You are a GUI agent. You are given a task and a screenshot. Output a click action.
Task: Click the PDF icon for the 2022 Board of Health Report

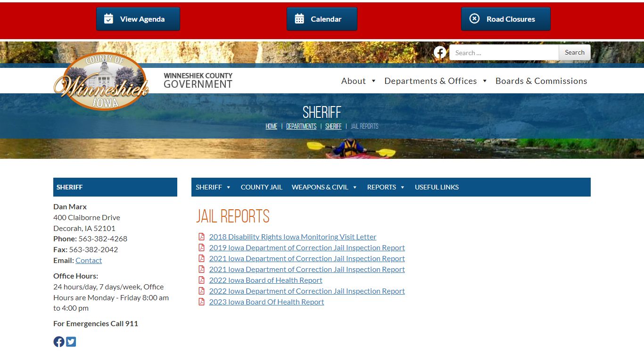coord(201,280)
